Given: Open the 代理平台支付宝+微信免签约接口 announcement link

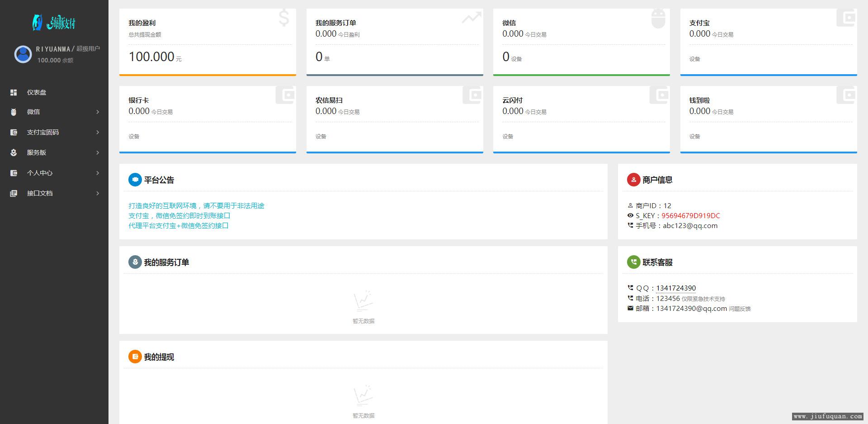Looking at the screenshot, I should click(x=179, y=225).
